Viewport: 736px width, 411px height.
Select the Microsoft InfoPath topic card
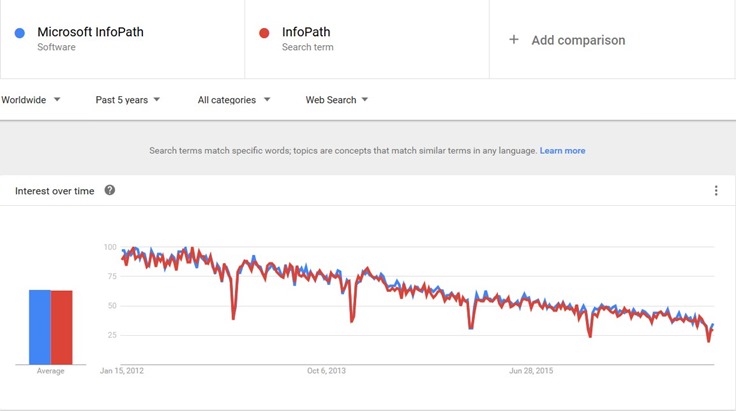(x=122, y=39)
